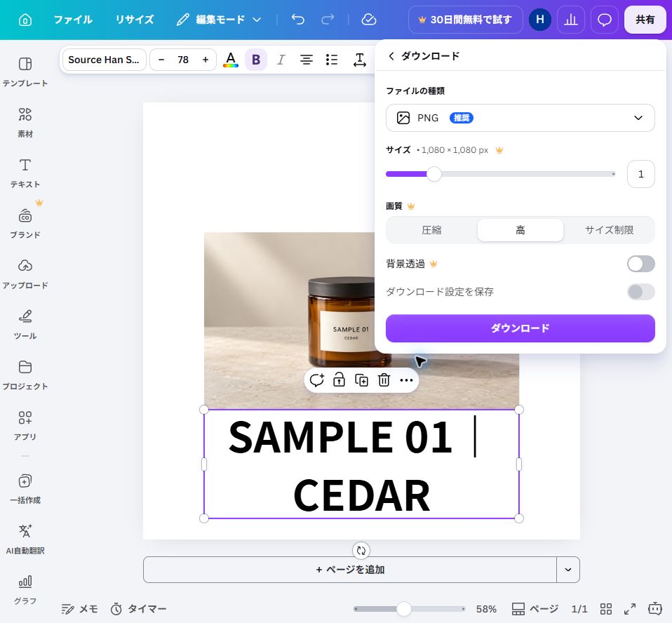
Task: Decrease font size with minus button
Action: [161, 60]
